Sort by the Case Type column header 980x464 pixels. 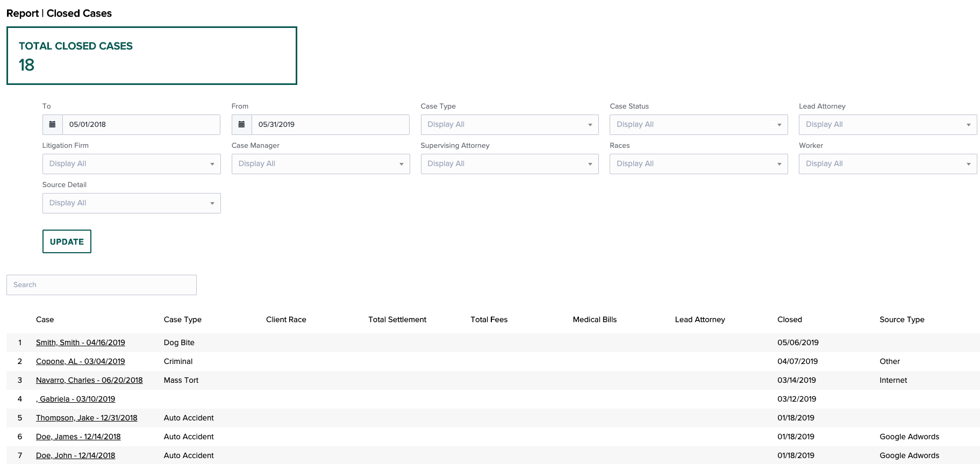coord(183,319)
